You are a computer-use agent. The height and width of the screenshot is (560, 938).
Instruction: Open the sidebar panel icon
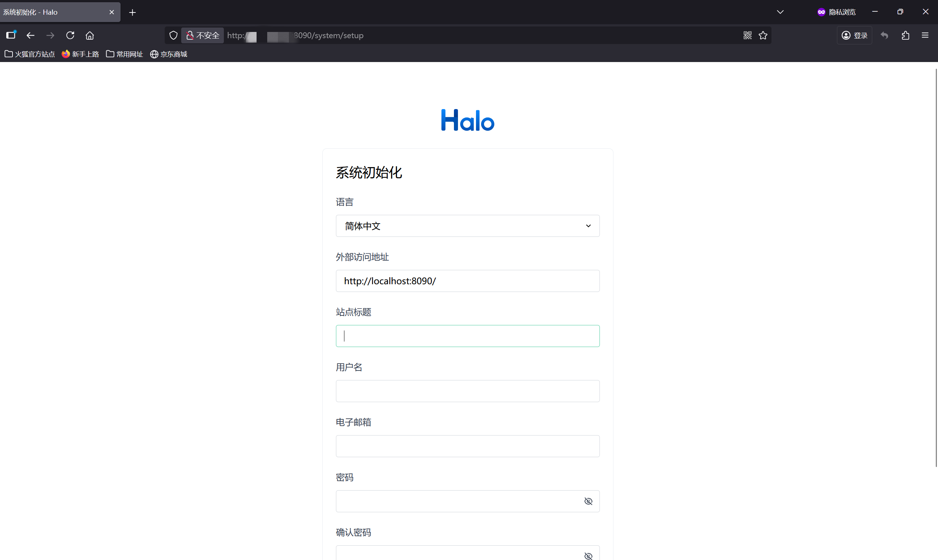click(11, 36)
